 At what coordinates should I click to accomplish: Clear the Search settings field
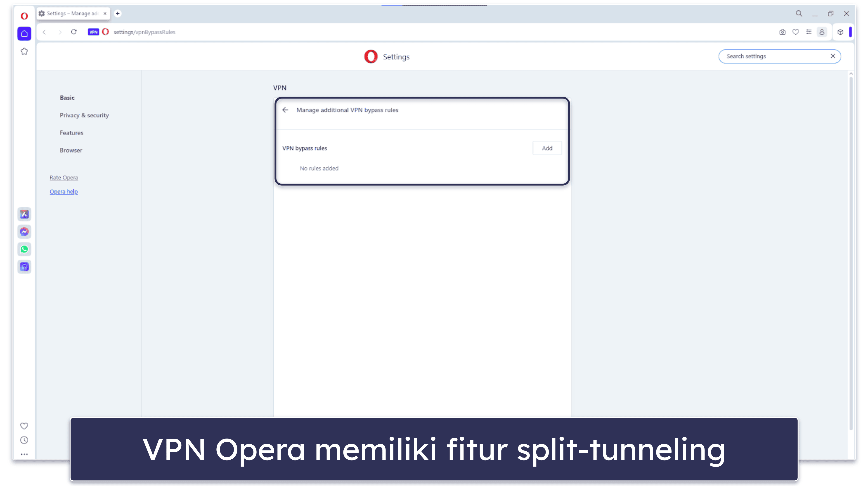[833, 56]
